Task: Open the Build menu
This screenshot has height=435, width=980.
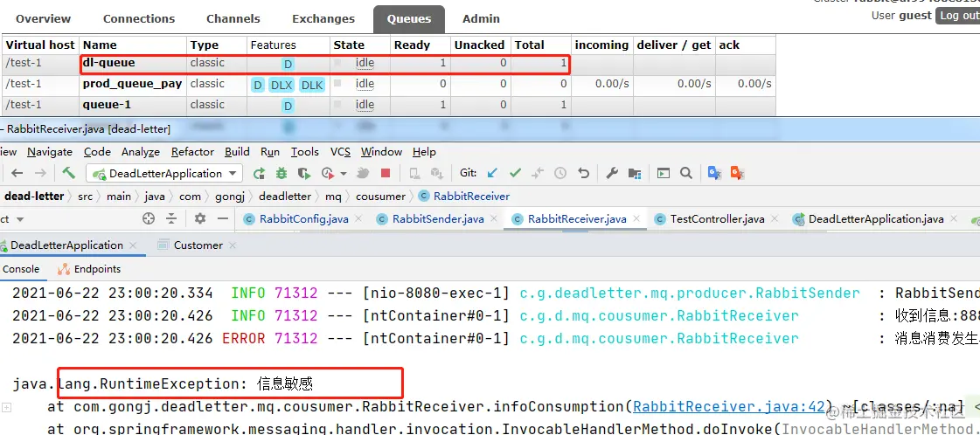Action: [x=237, y=152]
